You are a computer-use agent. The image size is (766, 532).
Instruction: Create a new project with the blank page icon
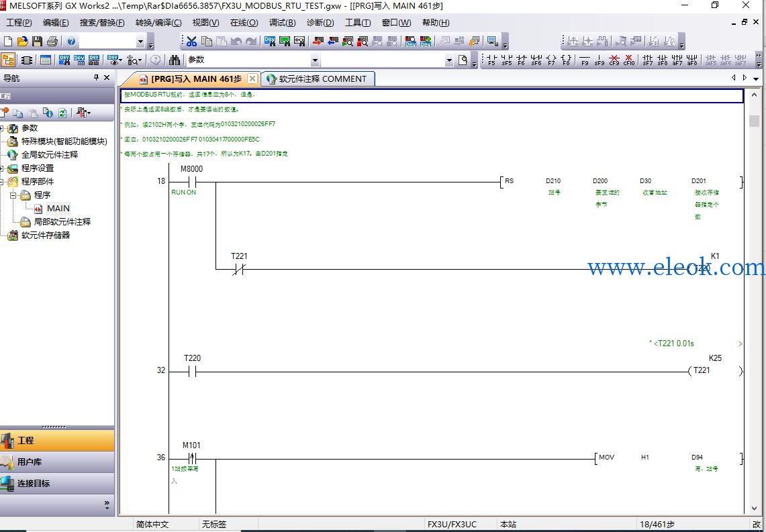point(8,42)
